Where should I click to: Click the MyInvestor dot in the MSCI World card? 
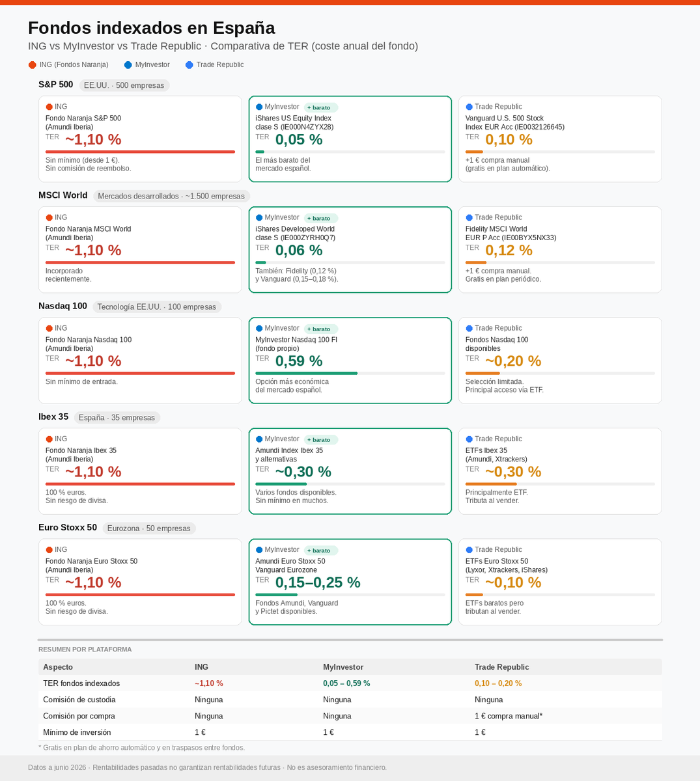[x=259, y=217]
